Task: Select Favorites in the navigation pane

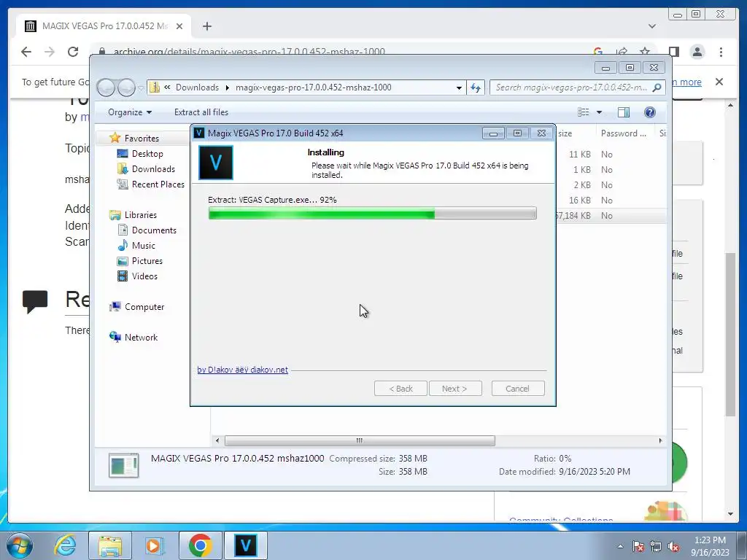Action: 142,138
